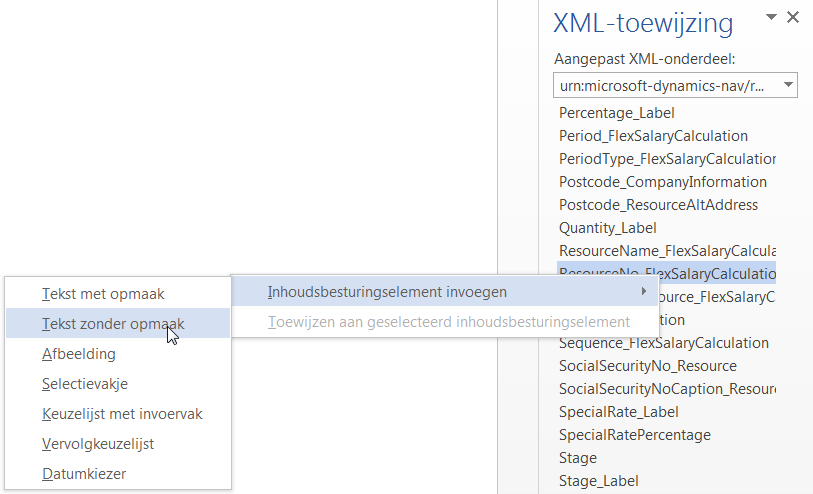The height and width of the screenshot is (494, 813).
Task: Select Percentage_Label XML node
Action: click(616, 113)
